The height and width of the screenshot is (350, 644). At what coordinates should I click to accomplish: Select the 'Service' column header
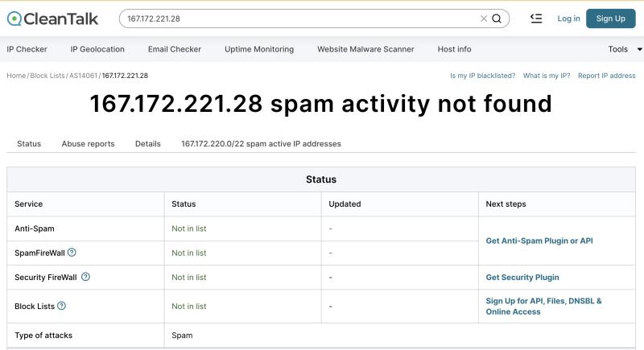click(x=29, y=204)
